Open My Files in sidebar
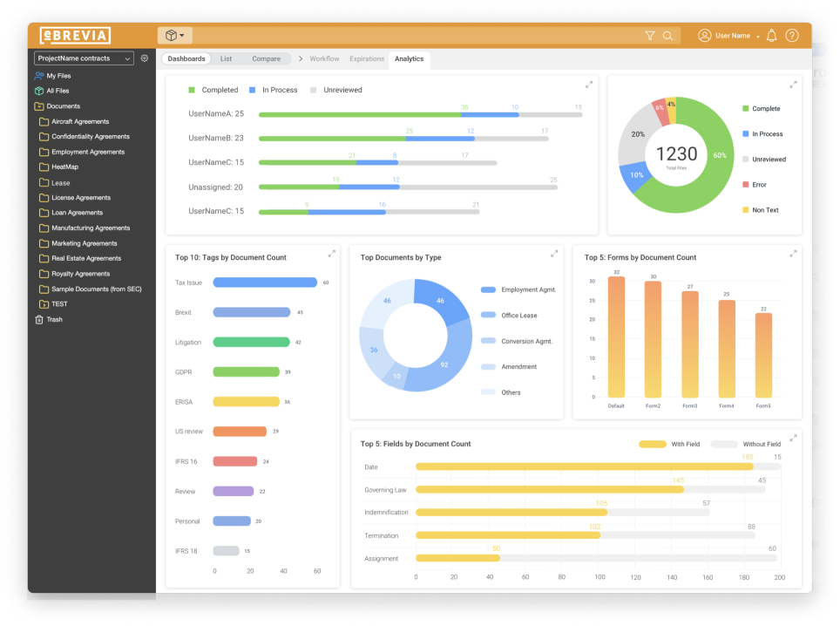The width and height of the screenshot is (840, 626). coord(52,76)
